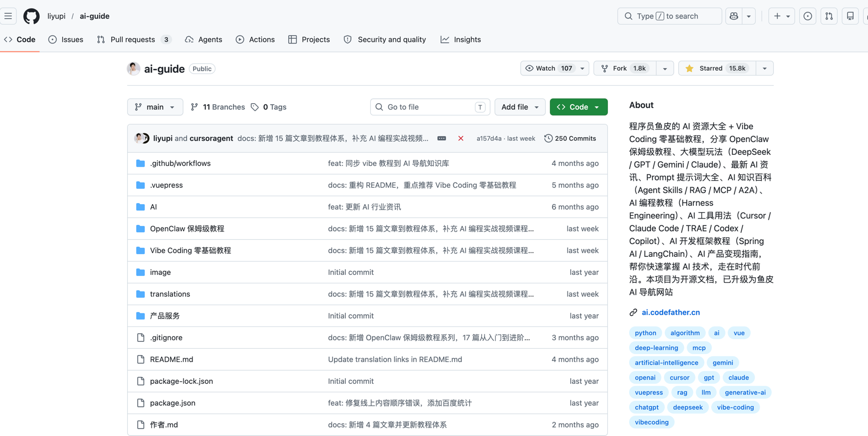This screenshot has height=436, width=868.
Task: View the 250 Commits history
Action: pos(570,138)
